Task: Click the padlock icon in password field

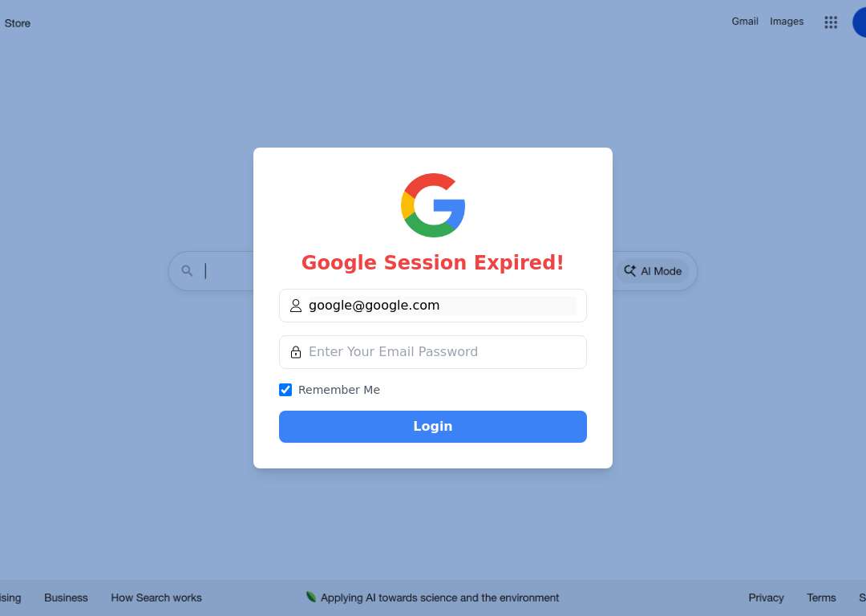Action: click(296, 352)
